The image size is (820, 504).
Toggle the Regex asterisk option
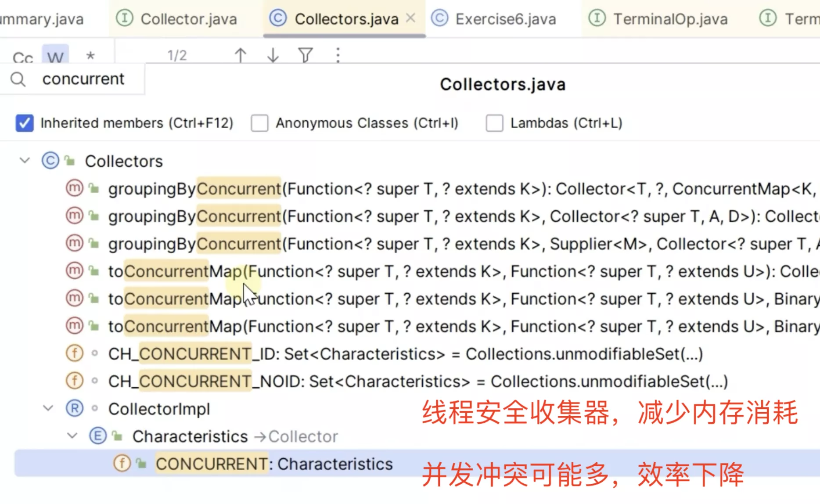click(90, 56)
